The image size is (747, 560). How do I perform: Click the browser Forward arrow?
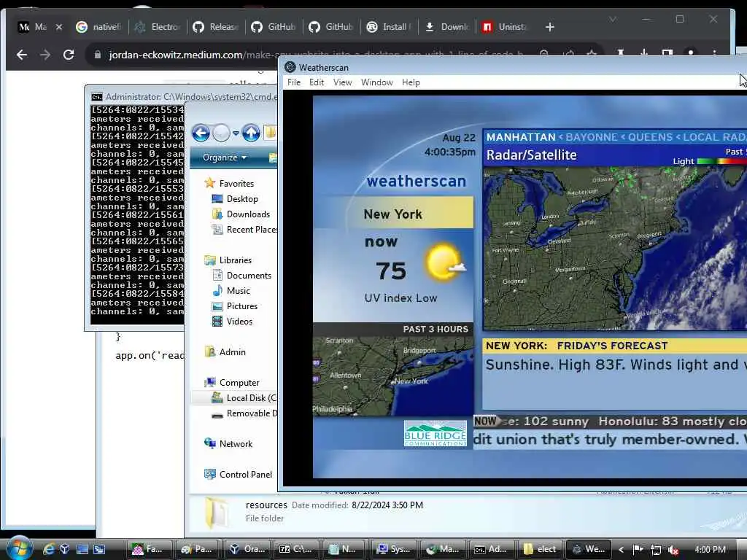click(x=45, y=55)
